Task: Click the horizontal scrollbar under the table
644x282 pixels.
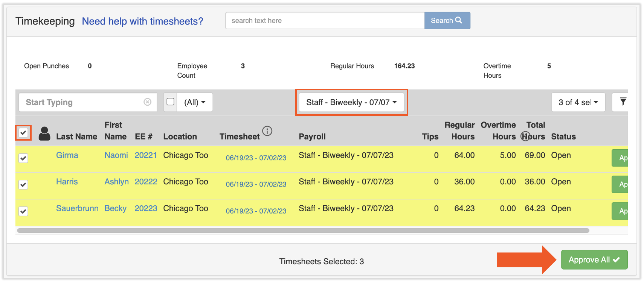Action: click(303, 230)
